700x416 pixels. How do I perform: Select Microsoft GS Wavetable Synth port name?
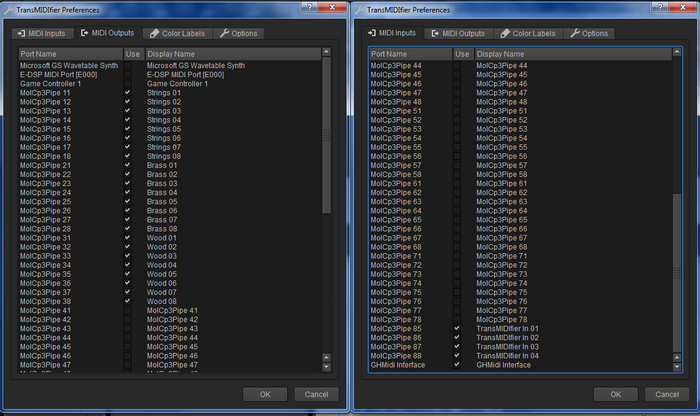(x=69, y=66)
